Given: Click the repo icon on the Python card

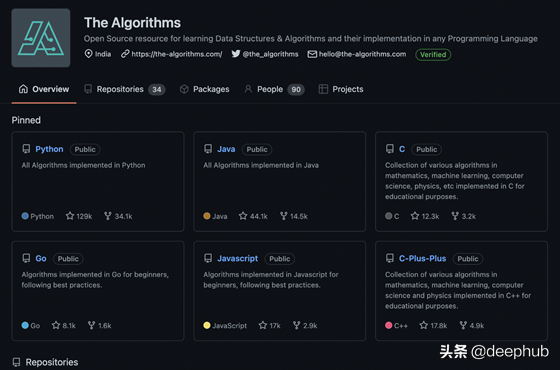Looking at the screenshot, I should [x=26, y=149].
